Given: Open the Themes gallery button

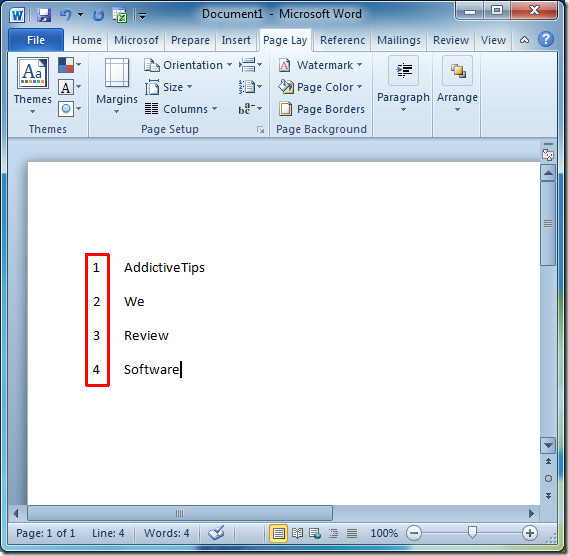Looking at the screenshot, I should (33, 86).
